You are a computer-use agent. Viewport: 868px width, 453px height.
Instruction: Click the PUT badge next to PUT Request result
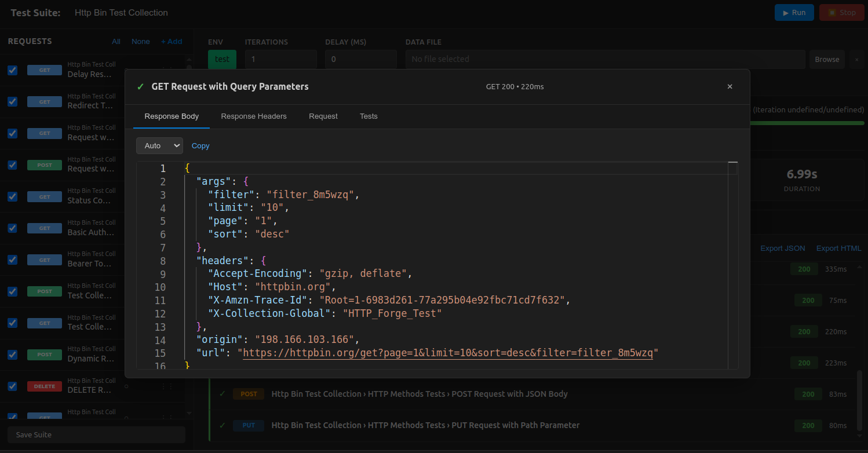tap(249, 425)
